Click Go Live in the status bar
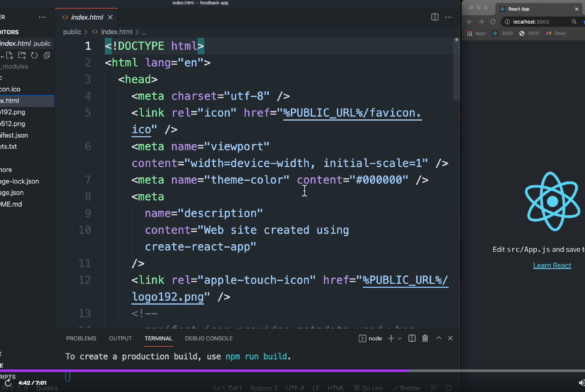Screen dimensions: 585x392 click(x=368, y=388)
